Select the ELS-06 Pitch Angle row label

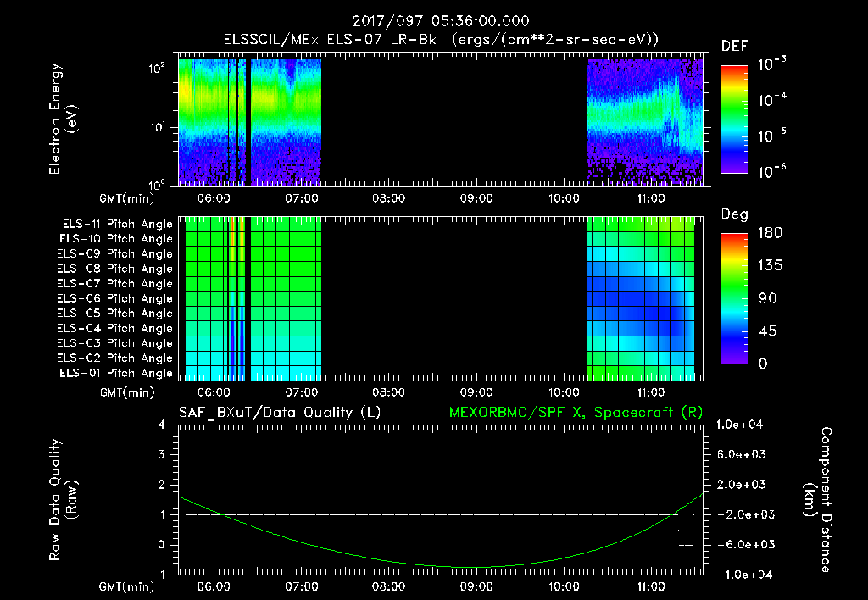tap(114, 298)
